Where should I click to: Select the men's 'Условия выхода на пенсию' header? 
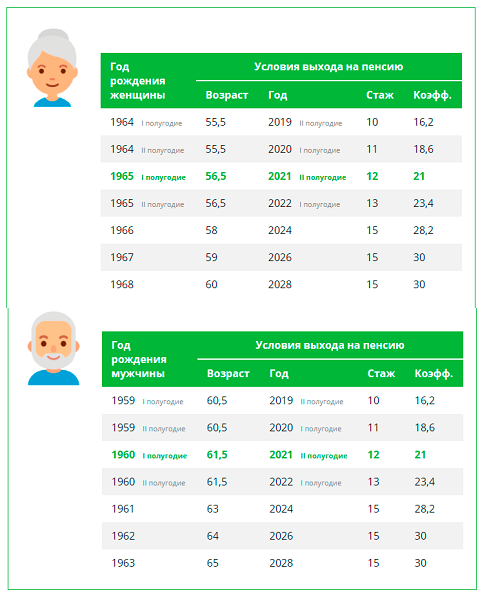tap(330, 345)
